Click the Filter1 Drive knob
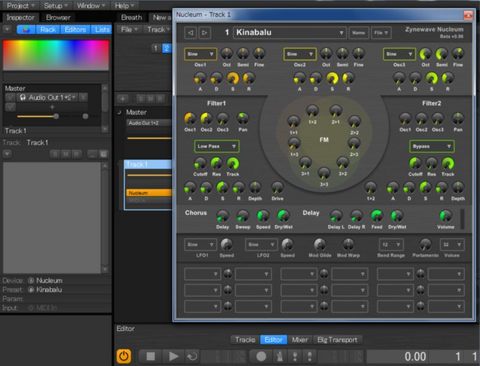This screenshot has width=480, height=366. pos(277,188)
